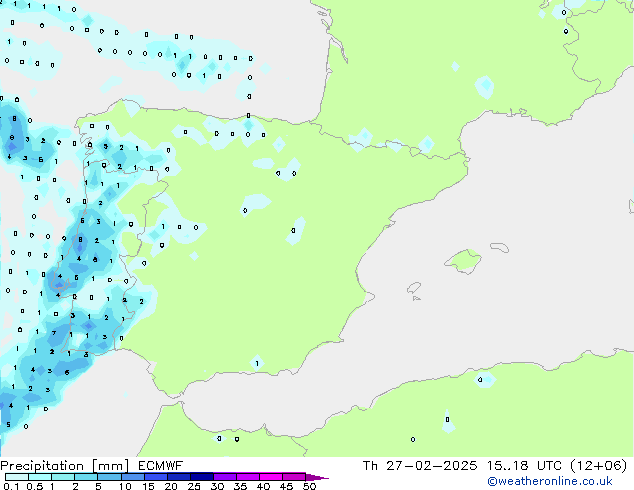Click the 35–40 mm legend swatch
This screenshot has width=634, height=490.
pos(247,477)
